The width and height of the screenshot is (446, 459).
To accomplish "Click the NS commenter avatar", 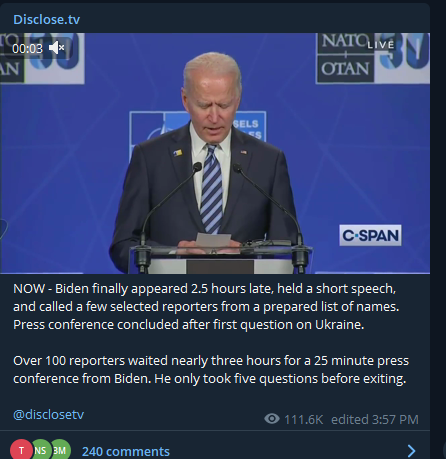I will pyautogui.click(x=41, y=450).
